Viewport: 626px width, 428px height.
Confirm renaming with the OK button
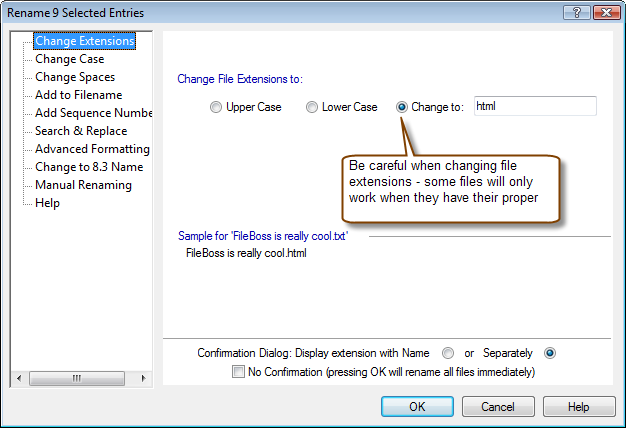(x=417, y=406)
